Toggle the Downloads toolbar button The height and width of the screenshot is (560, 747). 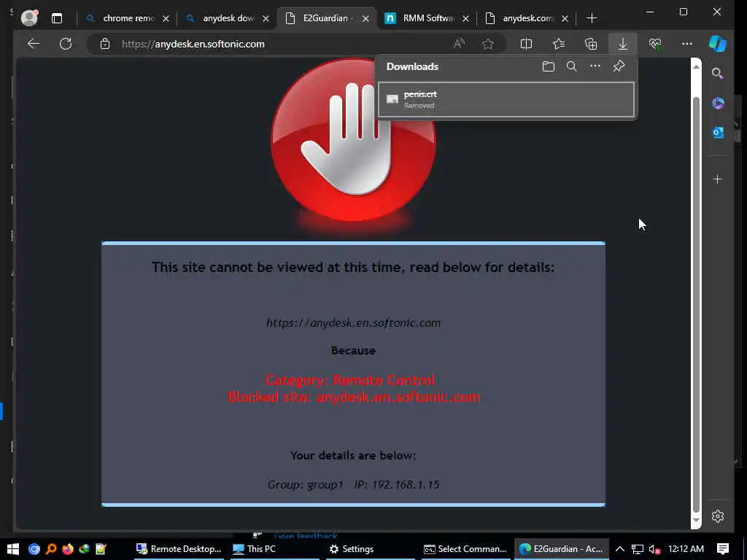(623, 44)
